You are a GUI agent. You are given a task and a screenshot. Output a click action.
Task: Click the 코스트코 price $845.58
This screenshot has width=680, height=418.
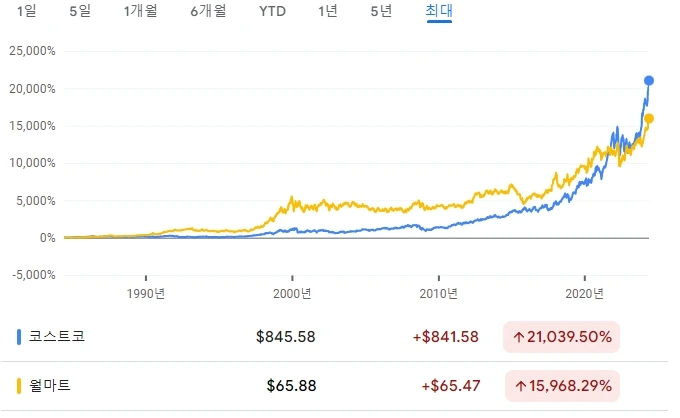[x=286, y=337]
